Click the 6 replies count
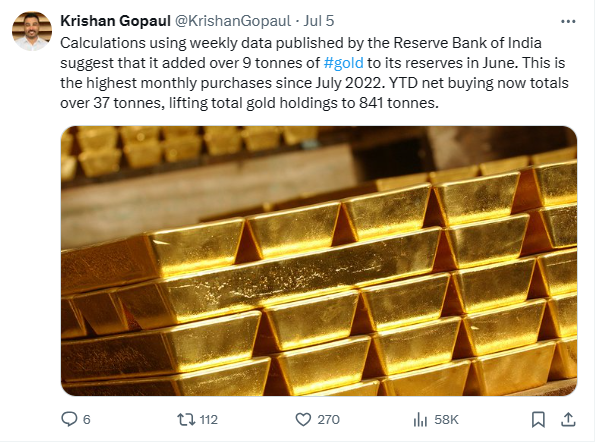 pos(87,420)
